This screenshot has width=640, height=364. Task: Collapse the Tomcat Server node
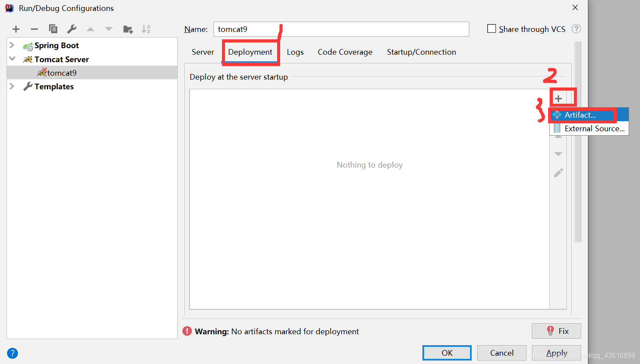point(12,59)
